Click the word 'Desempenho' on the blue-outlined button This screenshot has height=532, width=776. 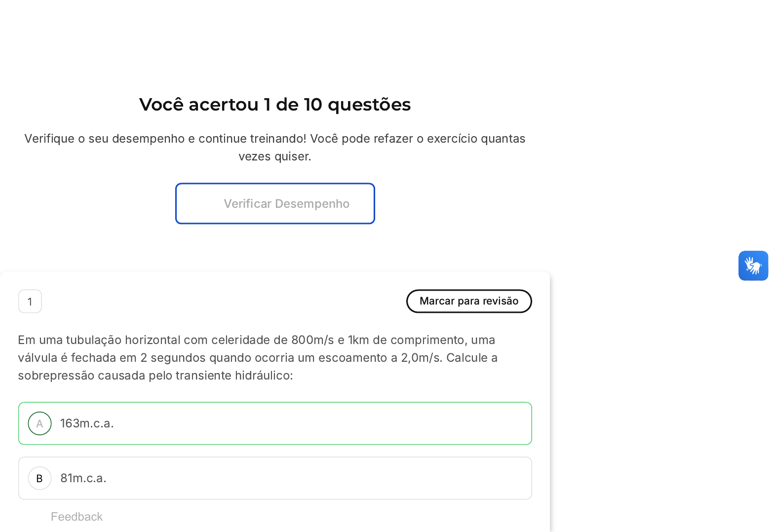pos(312,204)
